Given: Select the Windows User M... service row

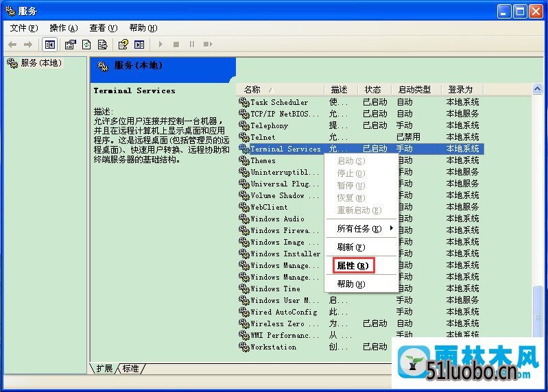Looking at the screenshot, I should [x=361, y=300].
